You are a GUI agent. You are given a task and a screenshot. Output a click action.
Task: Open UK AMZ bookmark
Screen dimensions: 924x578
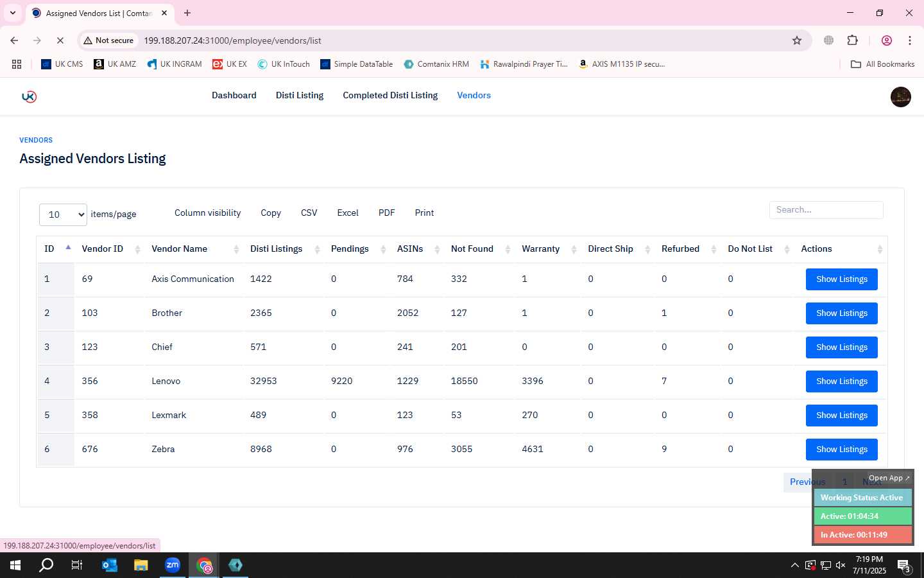coord(115,64)
